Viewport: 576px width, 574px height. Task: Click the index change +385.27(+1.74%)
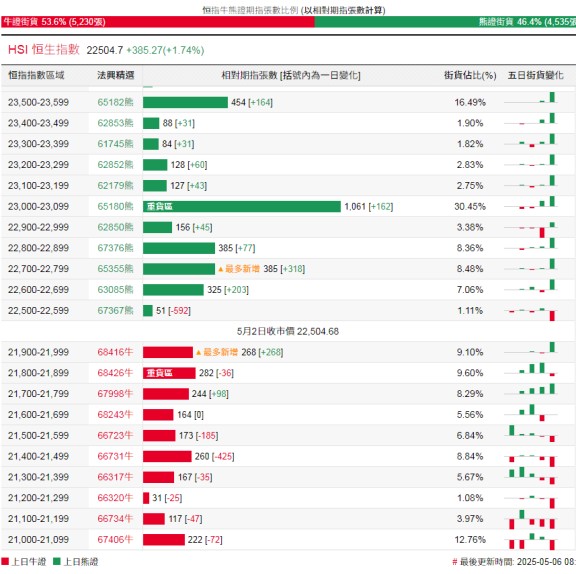[x=165, y=50]
